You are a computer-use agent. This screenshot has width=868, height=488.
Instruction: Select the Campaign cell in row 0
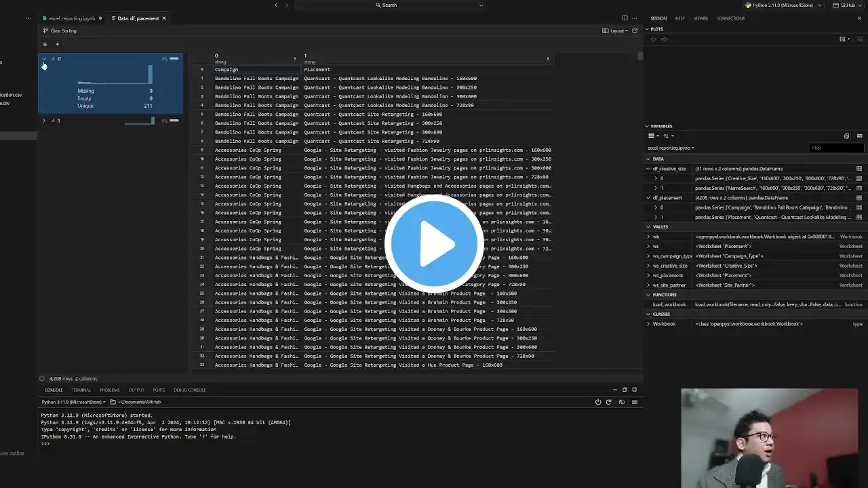coord(257,70)
